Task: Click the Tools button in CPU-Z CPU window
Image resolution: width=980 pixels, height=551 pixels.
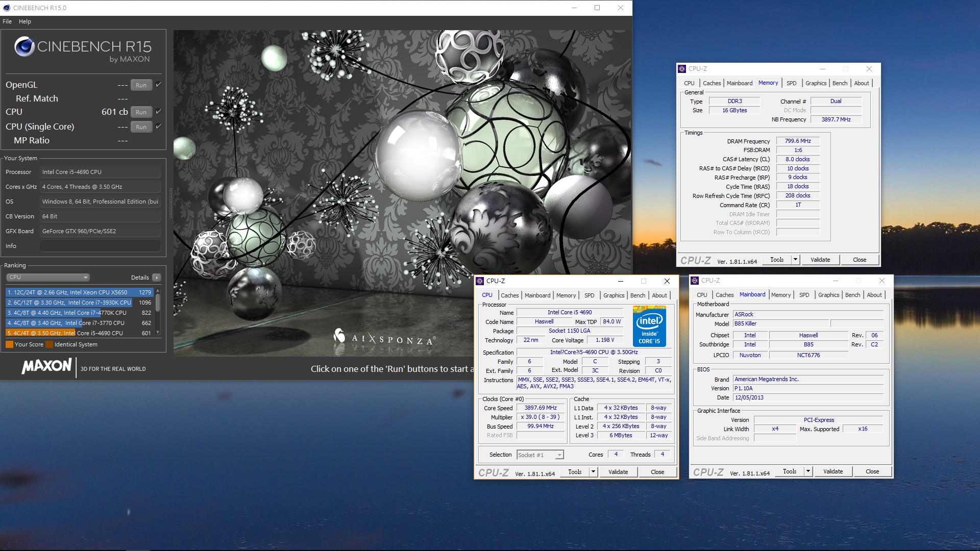Action: (575, 472)
